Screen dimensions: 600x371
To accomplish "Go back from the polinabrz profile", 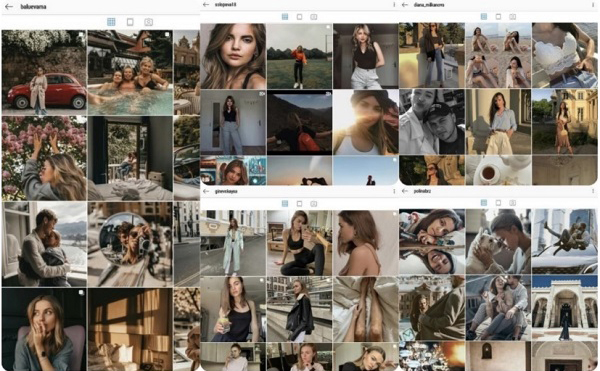I will point(405,191).
